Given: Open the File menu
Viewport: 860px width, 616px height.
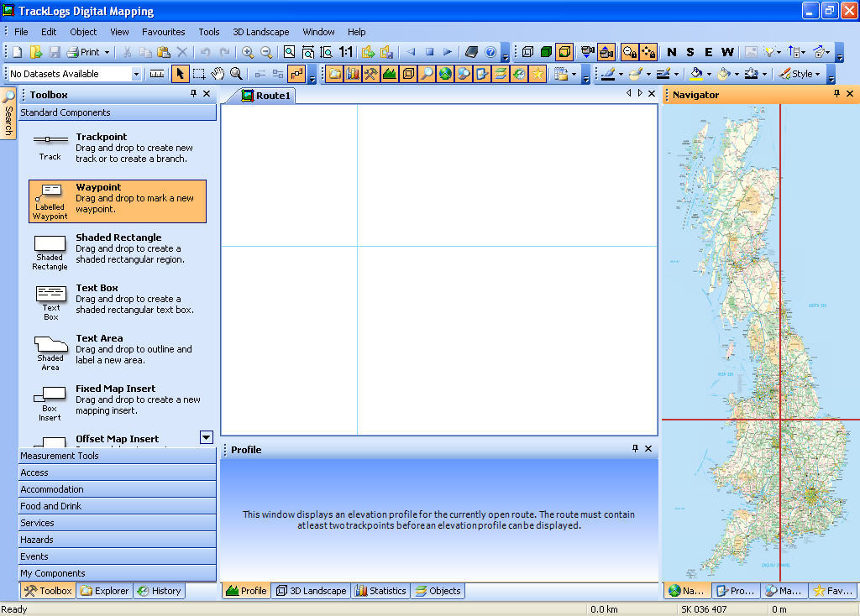Looking at the screenshot, I should [21, 32].
